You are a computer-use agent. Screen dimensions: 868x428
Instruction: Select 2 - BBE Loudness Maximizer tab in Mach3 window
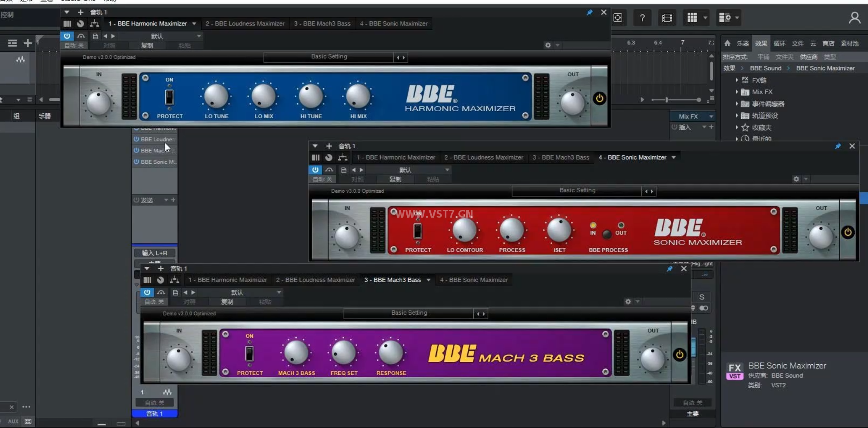point(316,280)
